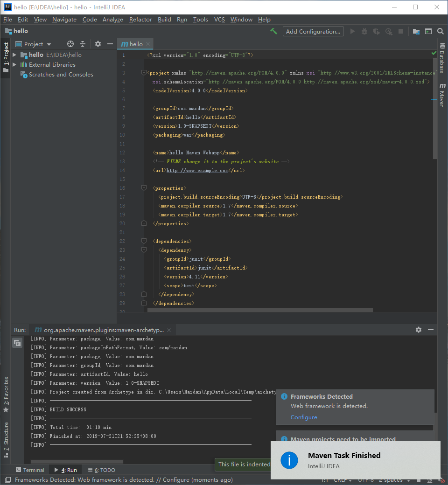This screenshot has height=485, width=448.
Task: Click the Run with Coverage icon
Action: click(377, 31)
